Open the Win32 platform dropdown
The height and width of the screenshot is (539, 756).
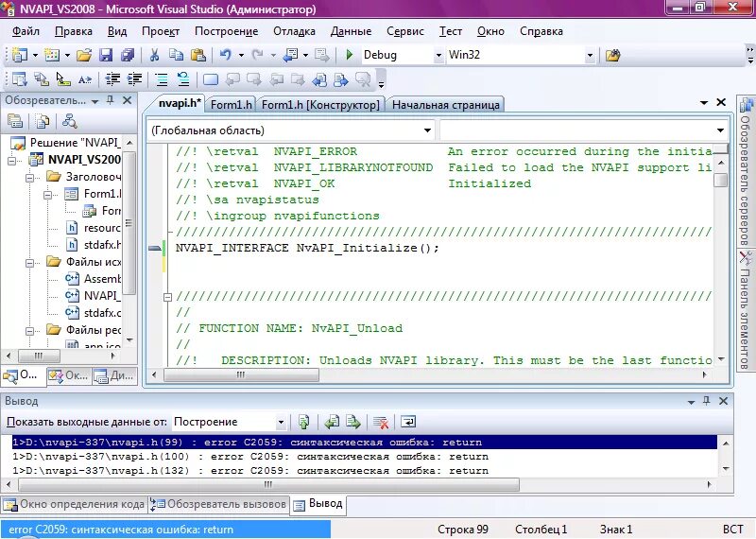[590, 56]
